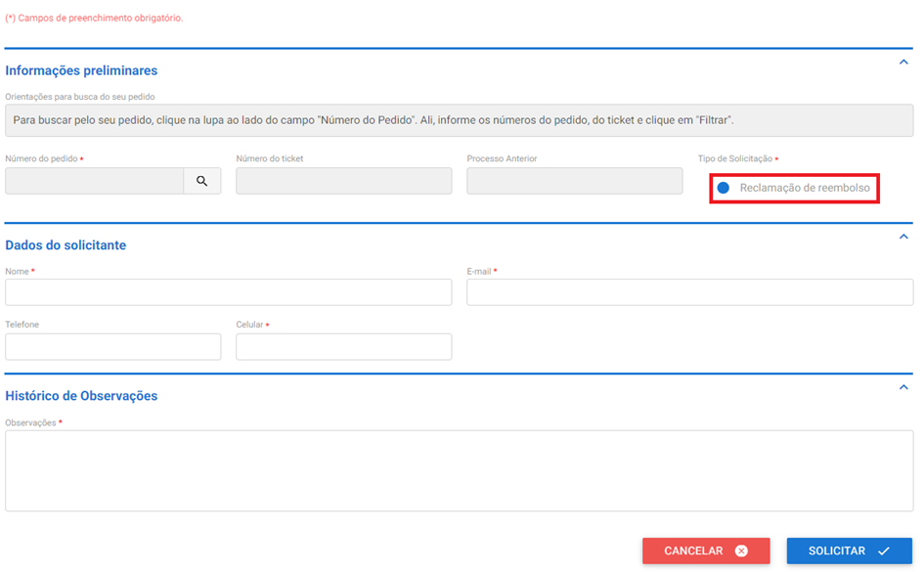Click the order search guidance text box
The height and width of the screenshot is (572, 924).
pos(459,120)
